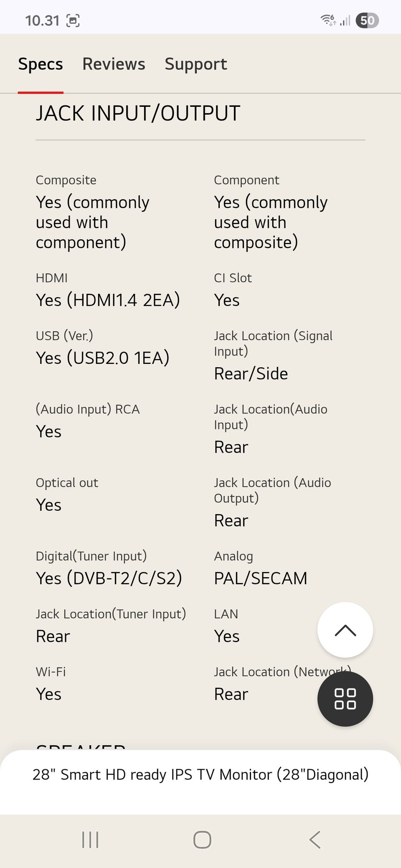Tap the Optical out spec label
The height and width of the screenshot is (868, 401).
click(67, 483)
